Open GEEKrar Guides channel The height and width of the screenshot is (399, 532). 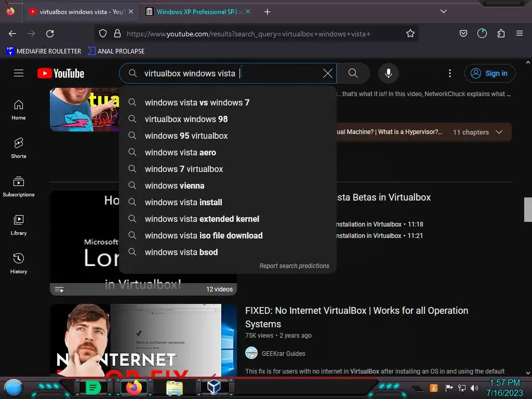tap(283, 353)
